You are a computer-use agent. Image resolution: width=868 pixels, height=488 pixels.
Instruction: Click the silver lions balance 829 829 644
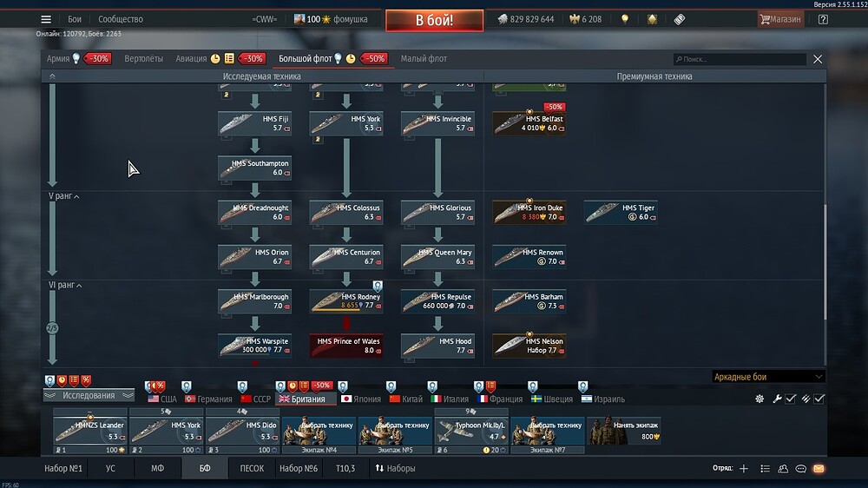[x=525, y=19]
